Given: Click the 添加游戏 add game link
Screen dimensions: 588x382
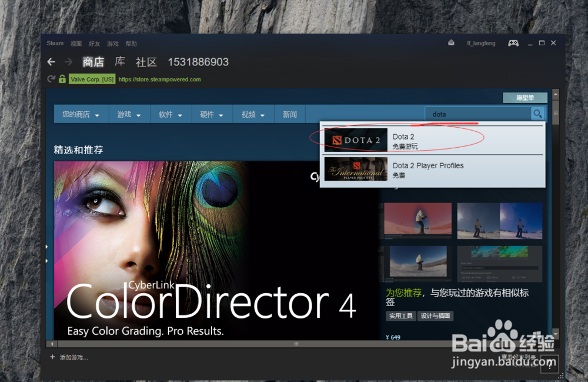Looking at the screenshot, I should 74,357.
